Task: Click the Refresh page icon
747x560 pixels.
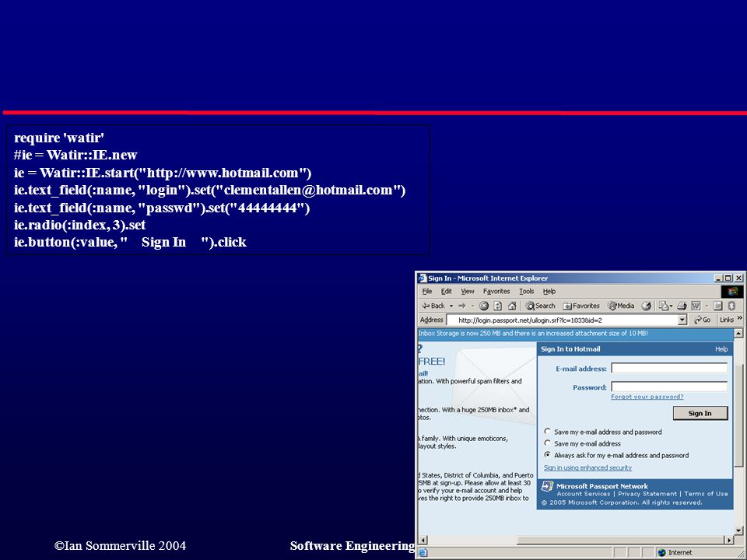Action: pyautogui.click(x=498, y=306)
